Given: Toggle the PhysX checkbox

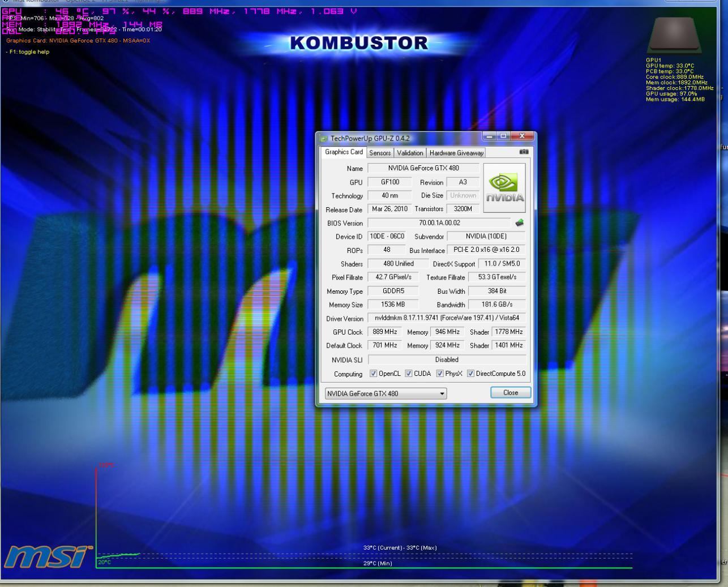Looking at the screenshot, I should pyautogui.click(x=440, y=374).
